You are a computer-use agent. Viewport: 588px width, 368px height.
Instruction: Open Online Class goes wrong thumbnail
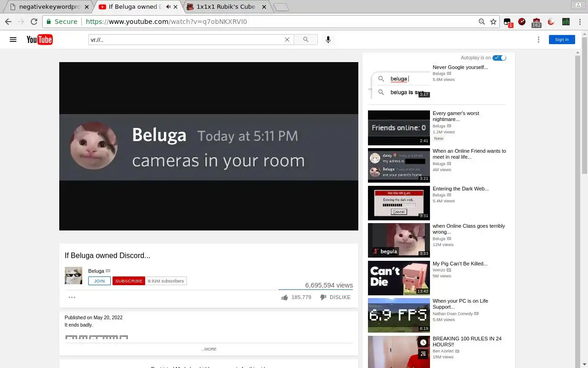click(x=399, y=240)
